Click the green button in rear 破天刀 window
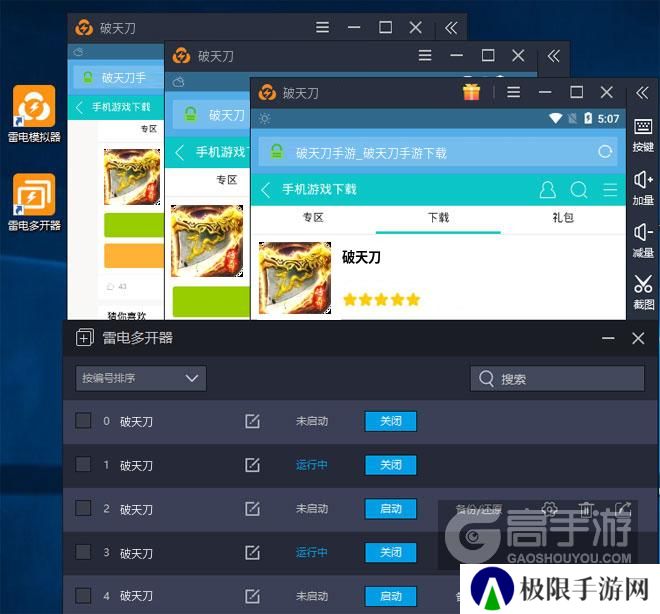660x614 pixels. (x=134, y=225)
